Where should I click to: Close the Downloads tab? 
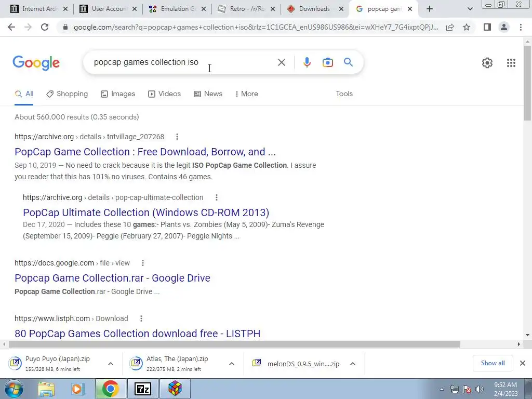341,9
